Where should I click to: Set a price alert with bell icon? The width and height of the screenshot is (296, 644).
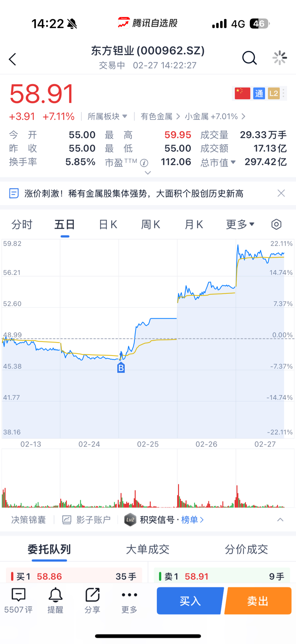(55, 600)
